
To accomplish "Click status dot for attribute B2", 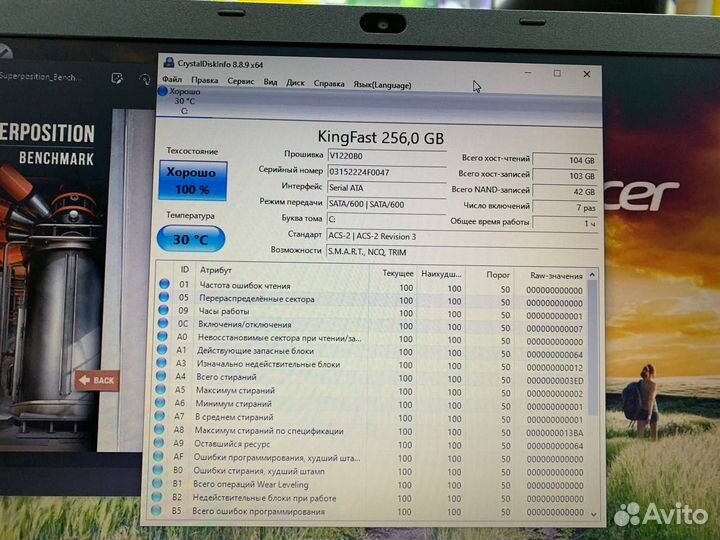I will pos(157,496).
